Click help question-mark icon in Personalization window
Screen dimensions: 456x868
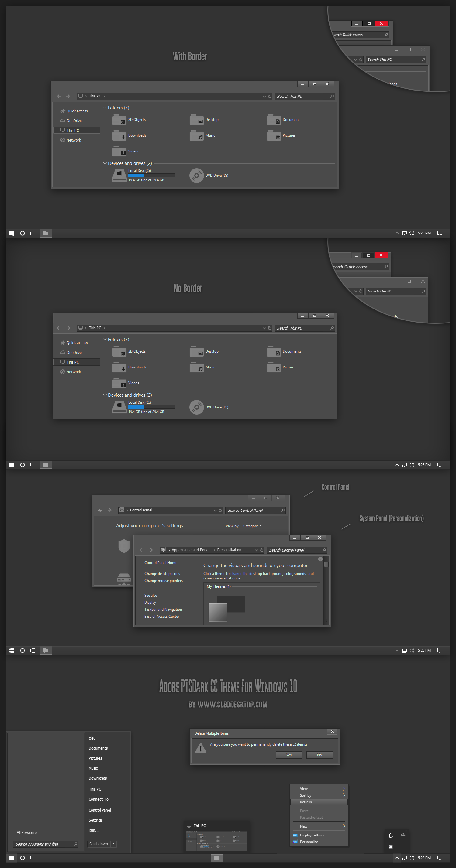[x=320, y=559]
